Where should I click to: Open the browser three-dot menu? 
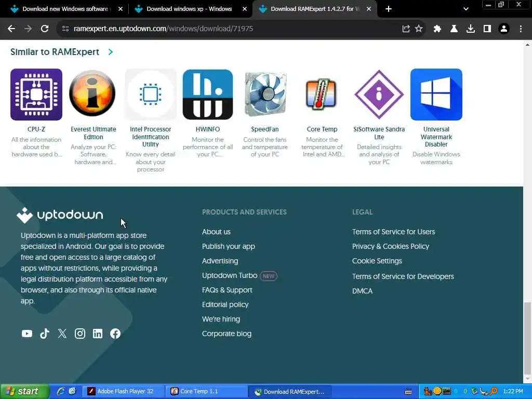click(x=521, y=29)
